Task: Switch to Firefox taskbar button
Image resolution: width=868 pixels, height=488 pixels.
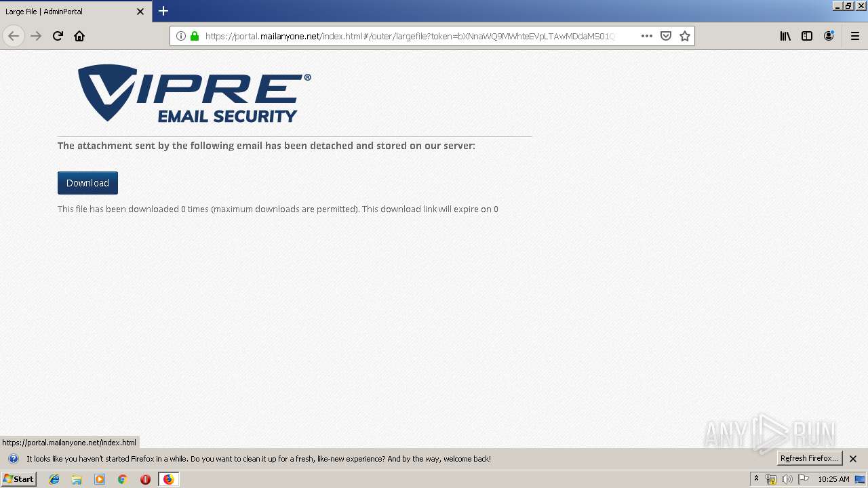Action: tap(168, 479)
